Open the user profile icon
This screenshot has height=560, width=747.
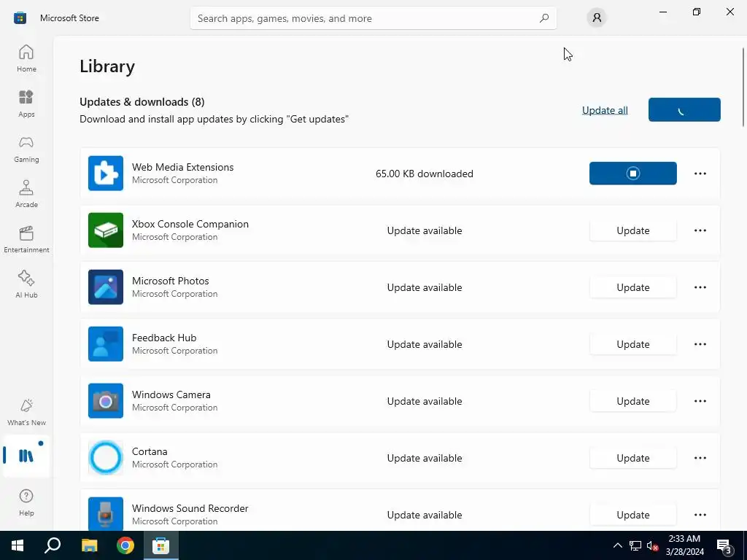(x=597, y=17)
